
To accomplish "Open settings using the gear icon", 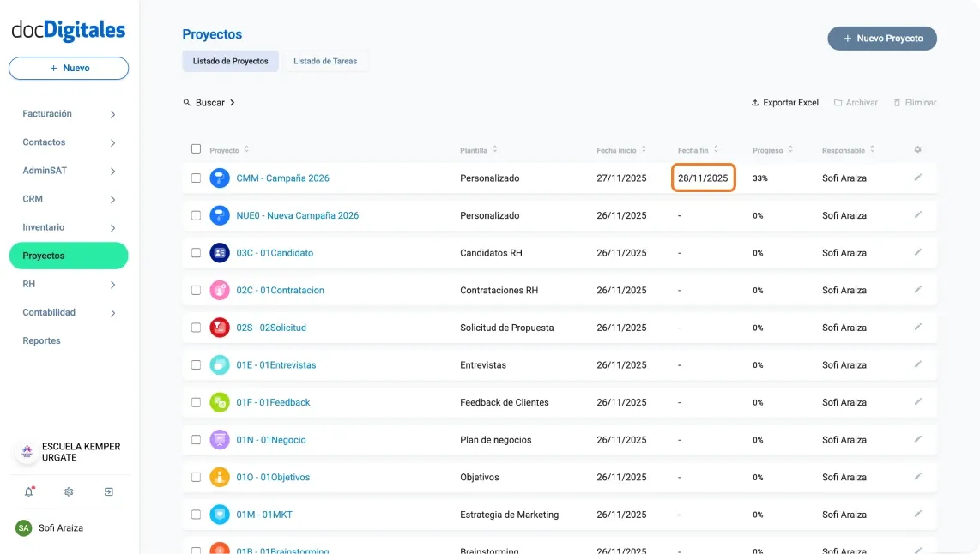I will tap(69, 491).
